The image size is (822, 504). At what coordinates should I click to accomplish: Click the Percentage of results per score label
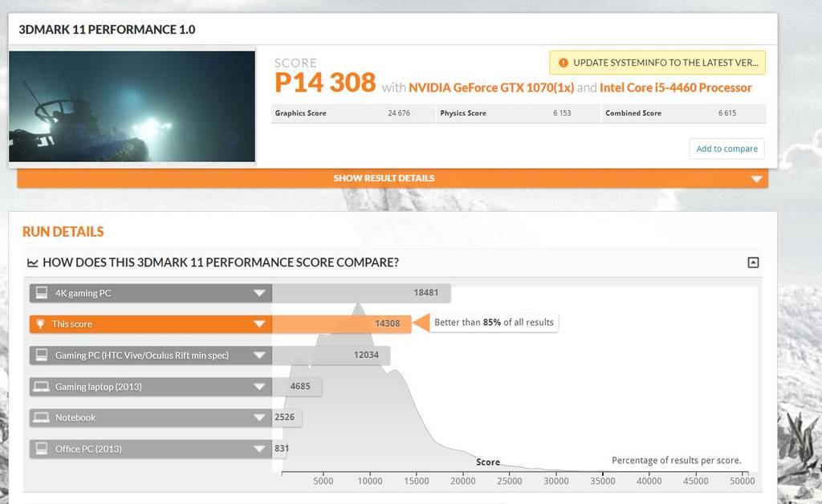[676, 461]
